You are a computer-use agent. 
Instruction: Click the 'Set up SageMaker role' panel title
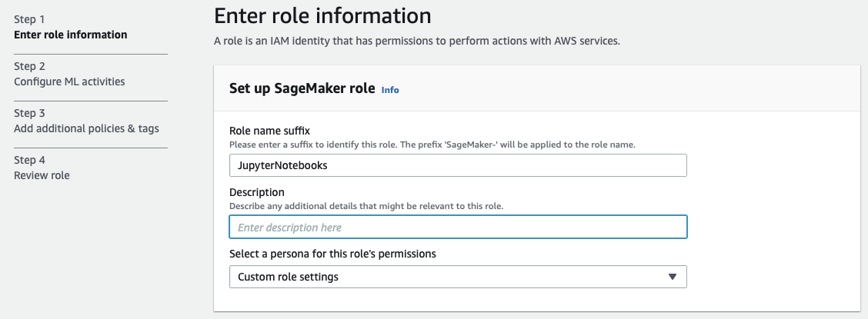tap(302, 88)
